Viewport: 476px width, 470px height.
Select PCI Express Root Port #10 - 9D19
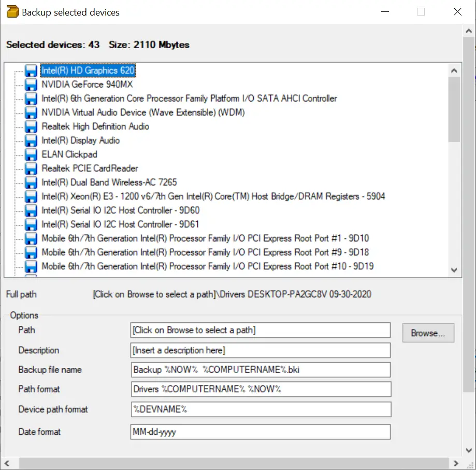click(x=207, y=266)
